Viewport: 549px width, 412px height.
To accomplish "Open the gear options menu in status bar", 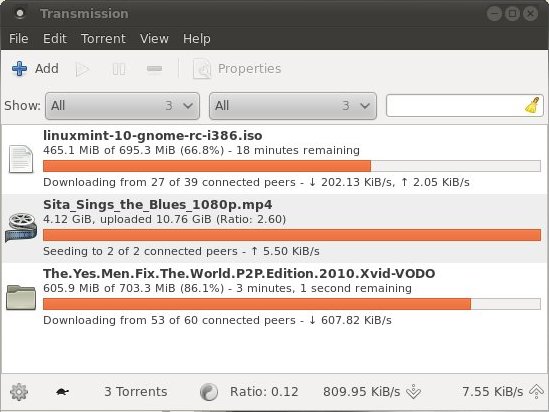I will 19,392.
